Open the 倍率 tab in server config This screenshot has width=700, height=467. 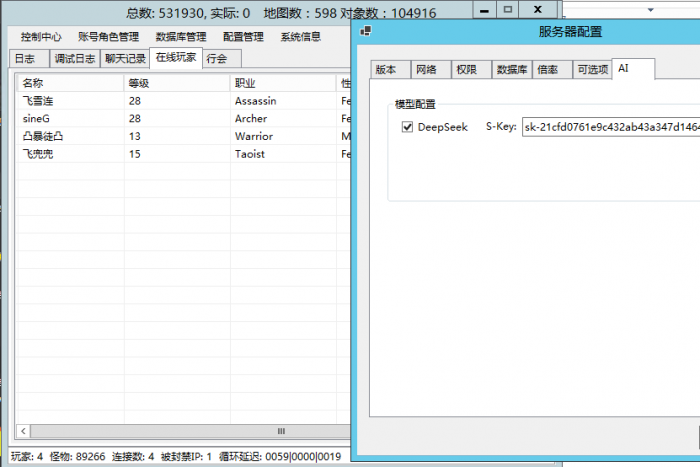point(552,70)
